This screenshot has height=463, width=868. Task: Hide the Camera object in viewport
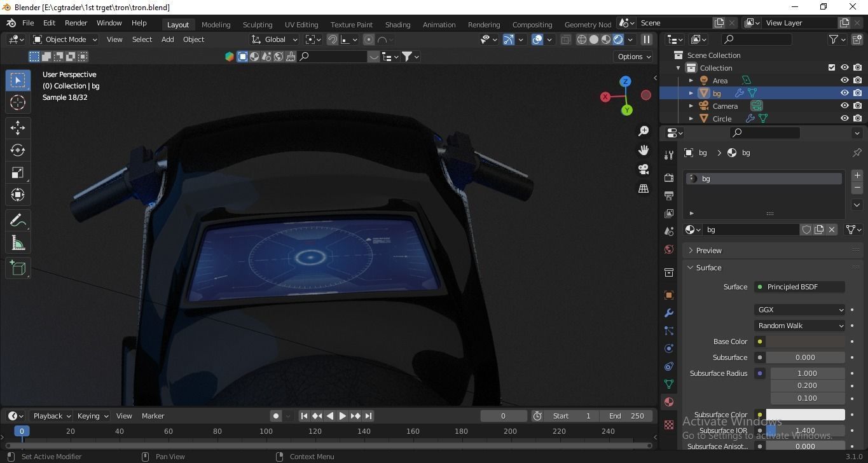[x=844, y=106]
